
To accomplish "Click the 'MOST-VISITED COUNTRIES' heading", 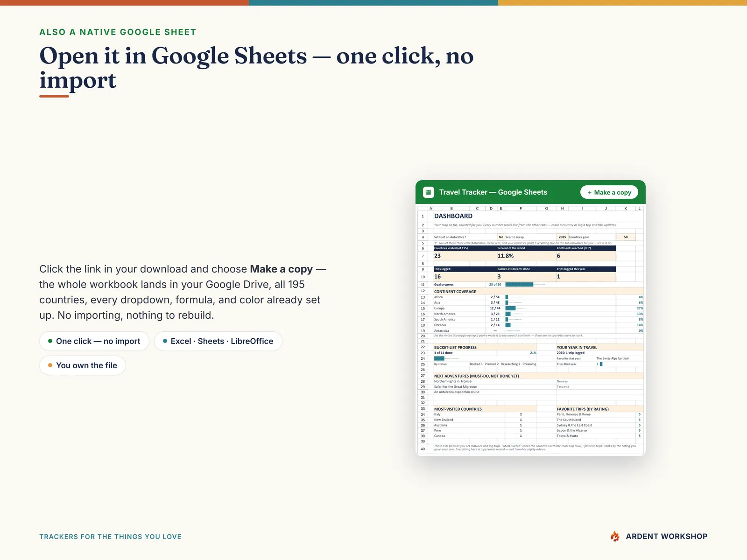I will click(x=458, y=409).
